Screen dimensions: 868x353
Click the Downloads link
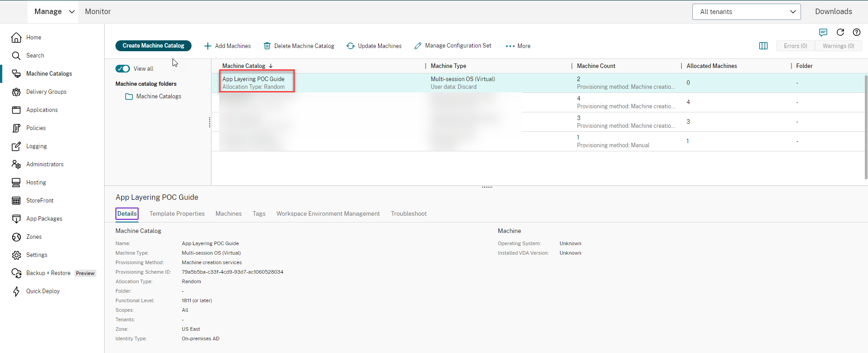(x=833, y=12)
